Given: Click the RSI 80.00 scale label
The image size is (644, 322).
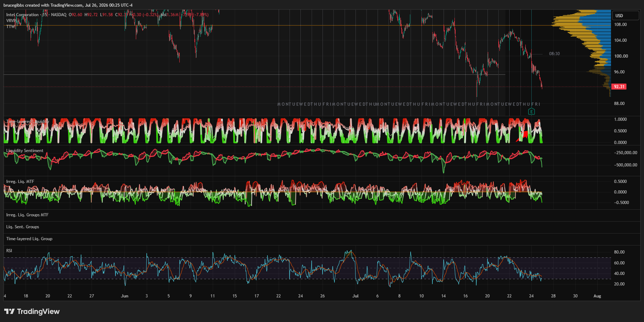Looking at the screenshot, I should click(x=619, y=252).
